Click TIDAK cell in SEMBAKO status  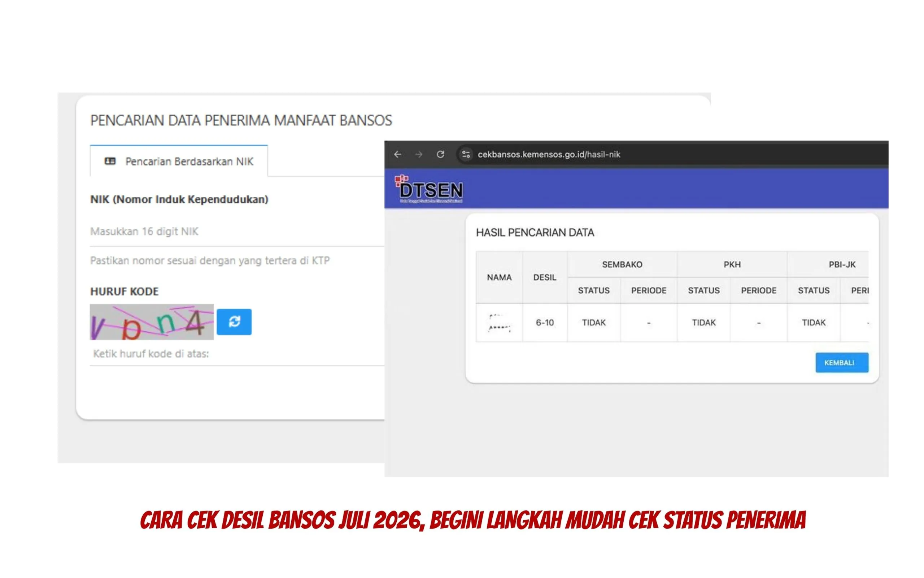pos(594,323)
